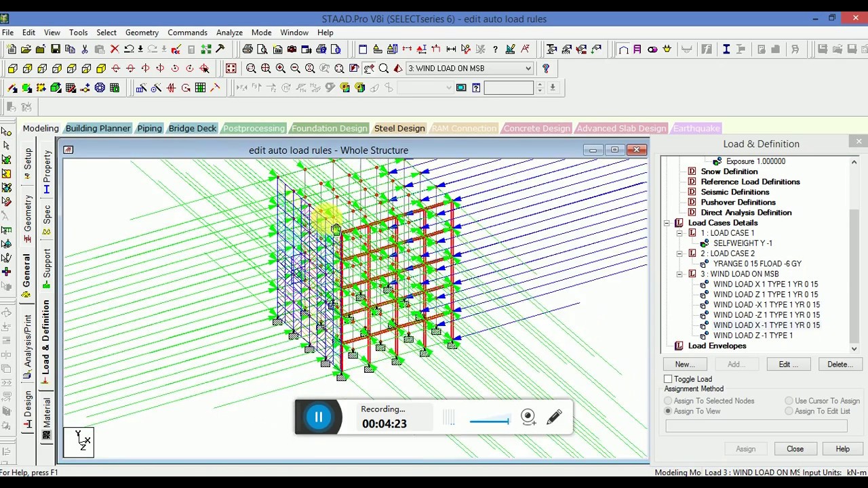The height and width of the screenshot is (488, 868).
Task: Switch to the Foundation Design tab
Action: [330, 128]
